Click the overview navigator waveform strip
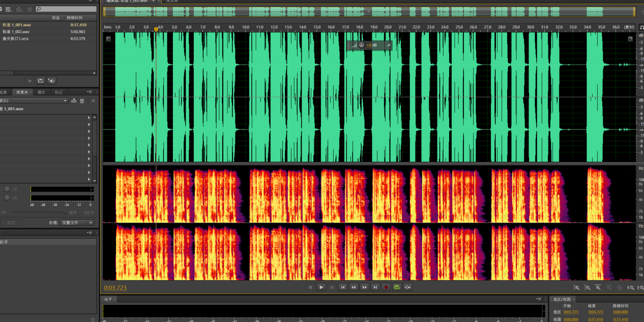 [x=369, y=11]
